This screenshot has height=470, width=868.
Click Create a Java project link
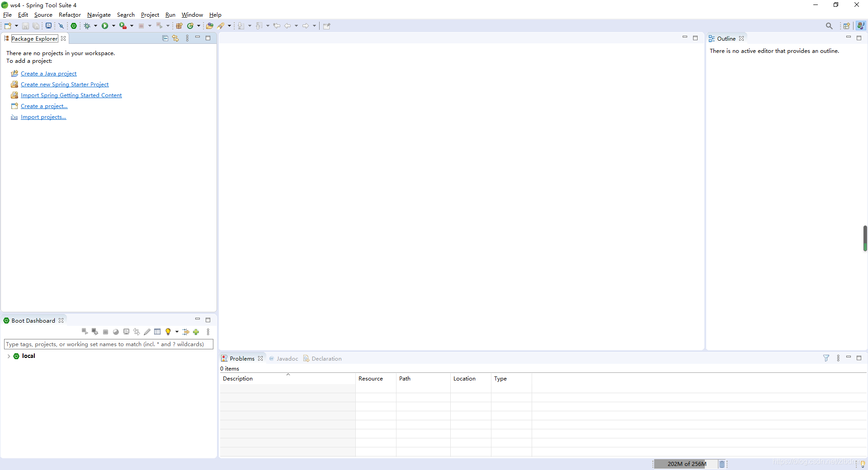[x=48, y=74]
